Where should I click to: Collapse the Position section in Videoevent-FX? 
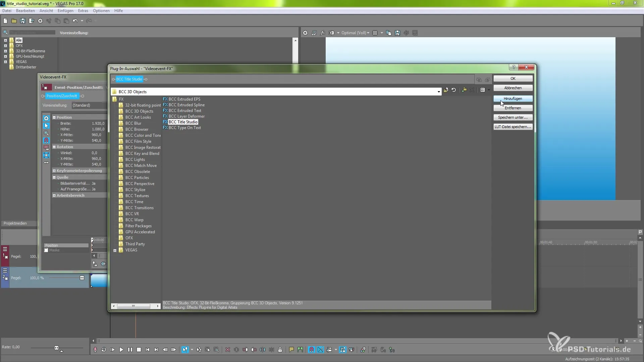point(54,117)
